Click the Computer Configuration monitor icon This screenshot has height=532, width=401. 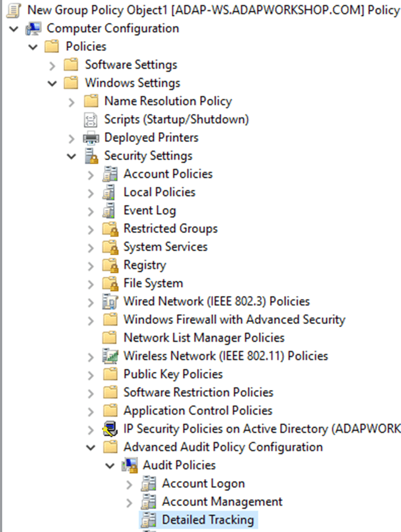click(33, 28)
